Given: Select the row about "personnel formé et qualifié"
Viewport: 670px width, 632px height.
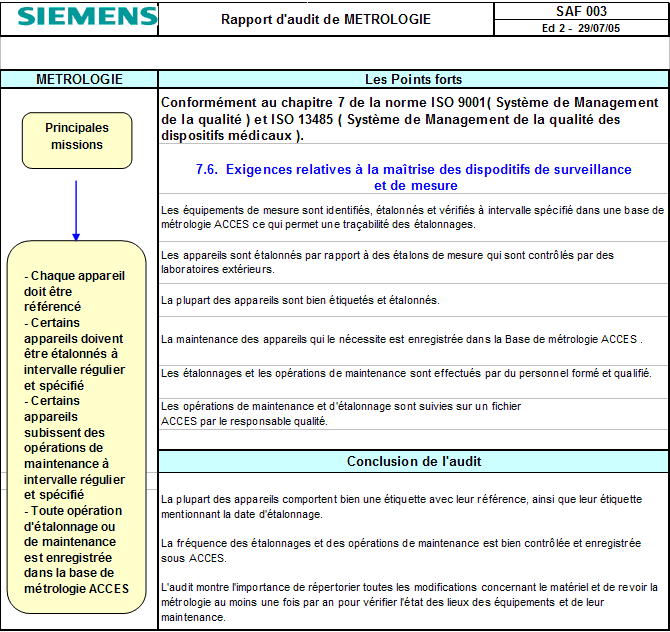Looking at the screenshot, I should (x=406, y=373).
